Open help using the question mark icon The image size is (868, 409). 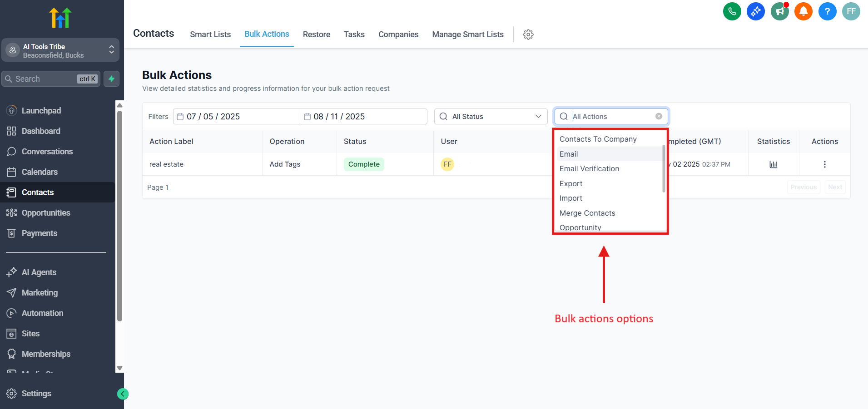tap(827, 11)
